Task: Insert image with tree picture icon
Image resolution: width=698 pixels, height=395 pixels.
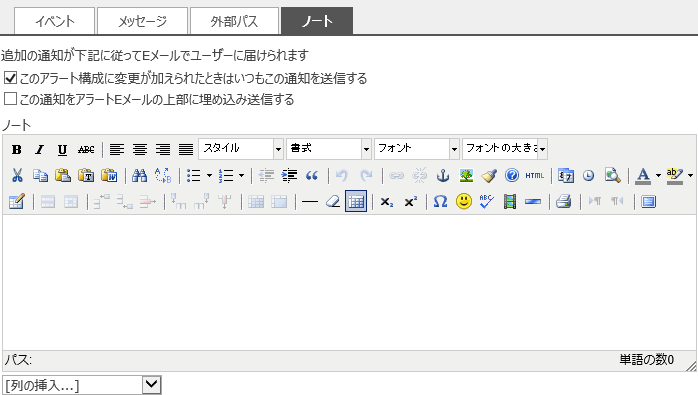Action: coord(466,175)
